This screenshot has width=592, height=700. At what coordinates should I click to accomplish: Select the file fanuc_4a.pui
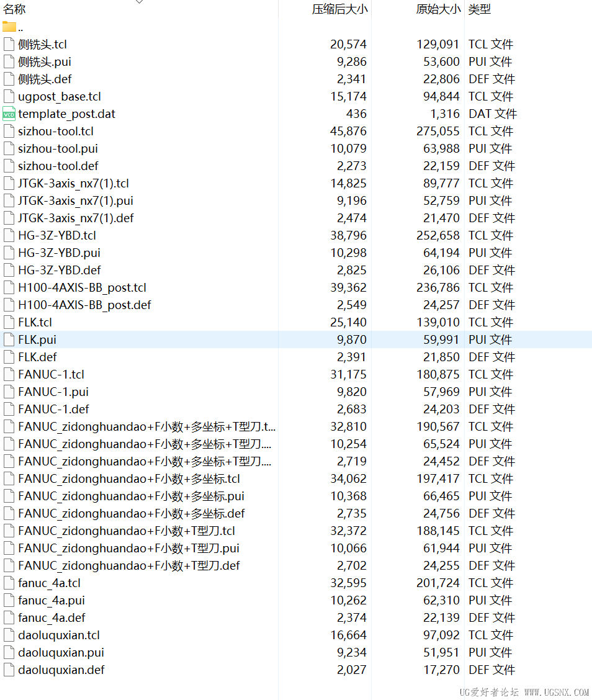(x=52, y=601)
